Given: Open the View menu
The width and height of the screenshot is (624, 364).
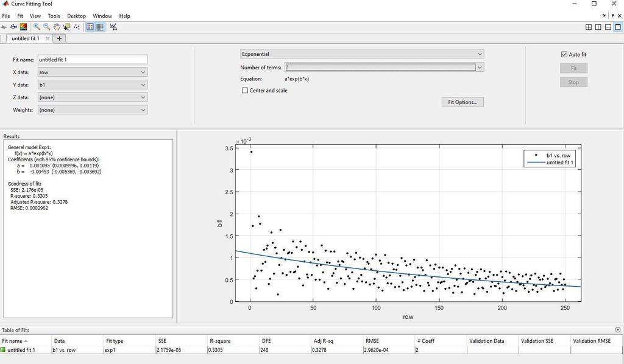Looking at the screenshot, I should point(35,16).
